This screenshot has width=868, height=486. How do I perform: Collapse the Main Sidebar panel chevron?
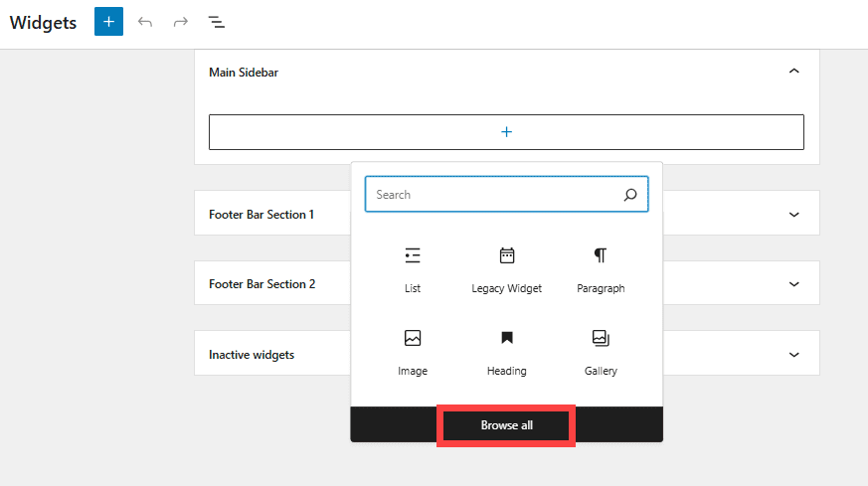(793, 72)
